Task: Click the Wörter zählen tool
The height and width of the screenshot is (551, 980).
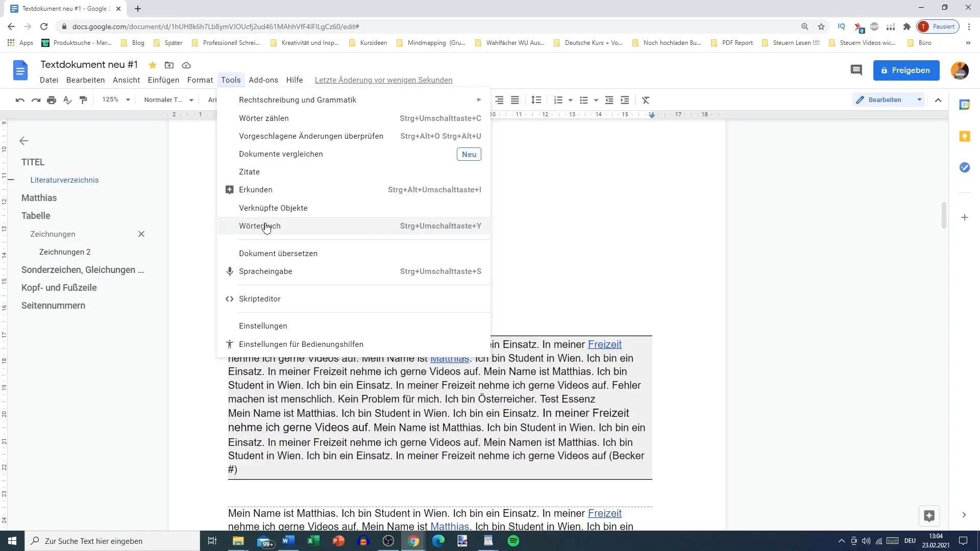Action: (264, 118)
